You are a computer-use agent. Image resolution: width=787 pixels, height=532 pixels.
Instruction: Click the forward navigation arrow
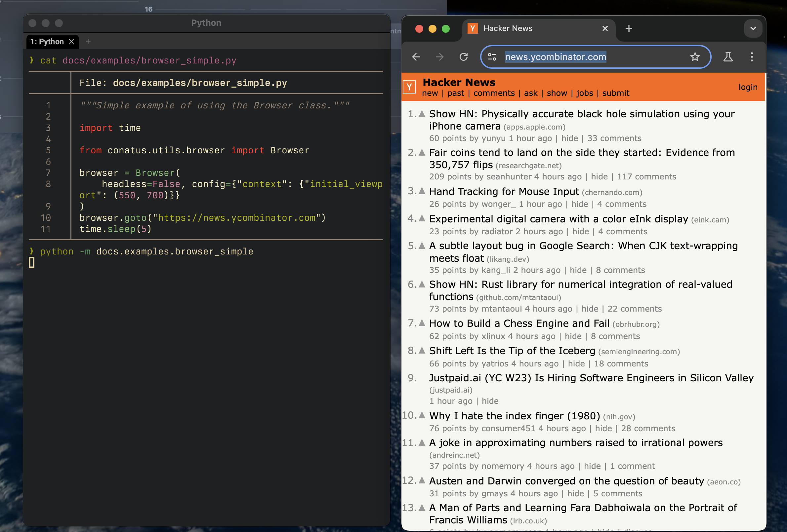tap(439, 57)
